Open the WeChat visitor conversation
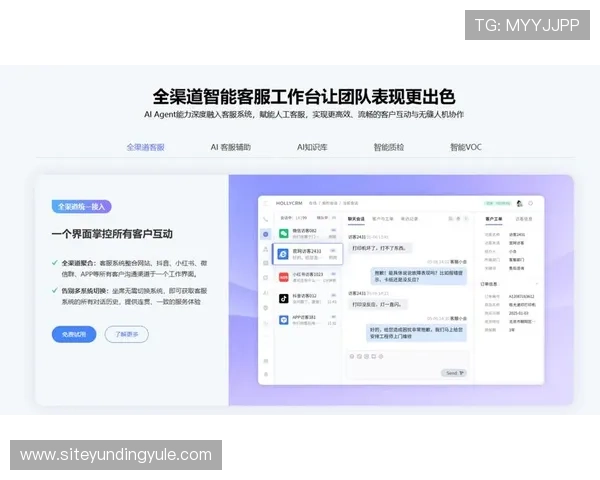 point(308,233)
